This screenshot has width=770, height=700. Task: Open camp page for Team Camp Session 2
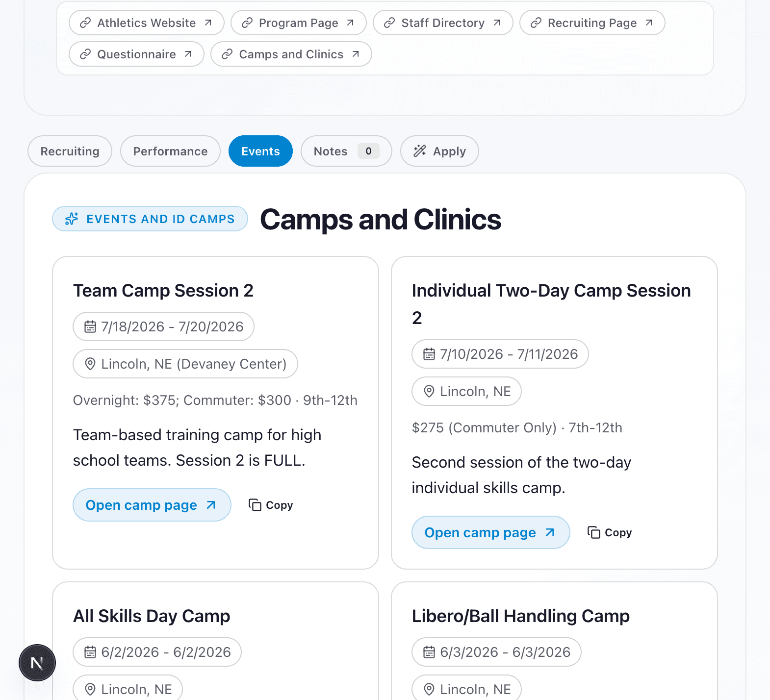[152, 504]
